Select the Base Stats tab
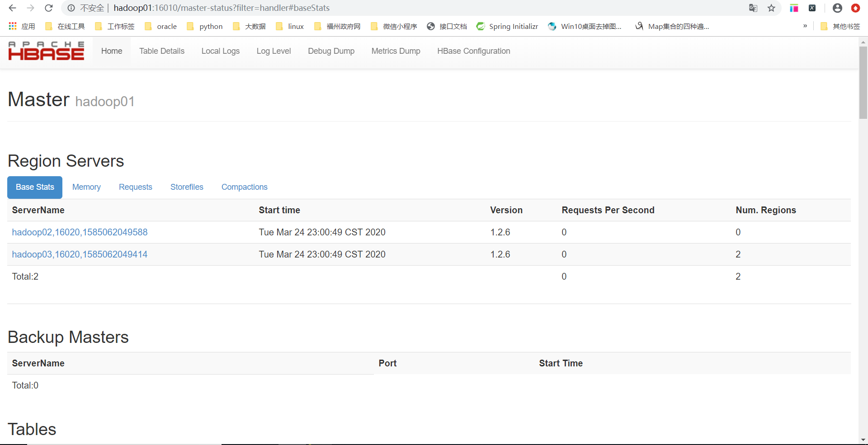868x445 pixels. pos(35,187)
